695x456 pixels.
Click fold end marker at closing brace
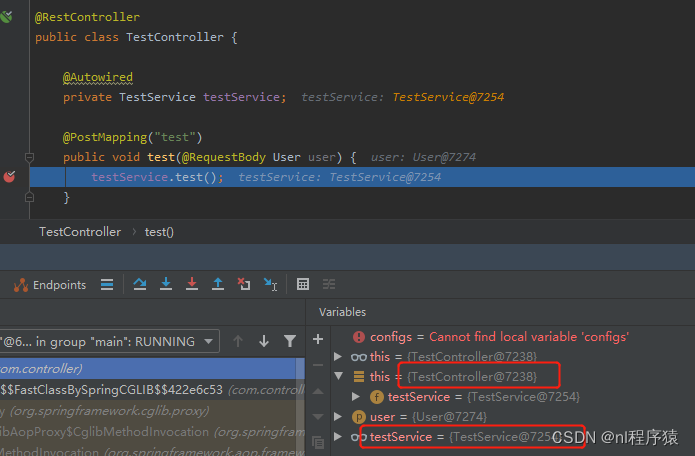[x=29, y=197]
